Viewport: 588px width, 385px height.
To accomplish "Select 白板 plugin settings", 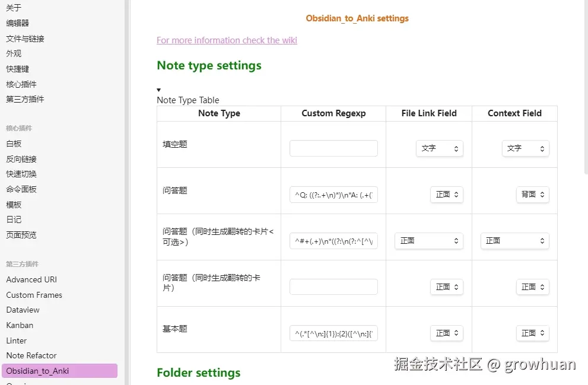I will (x=14, y=144).
